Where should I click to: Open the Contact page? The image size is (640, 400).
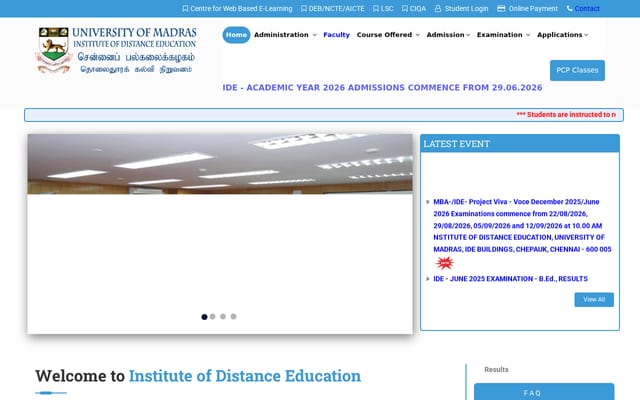[587, 9]
